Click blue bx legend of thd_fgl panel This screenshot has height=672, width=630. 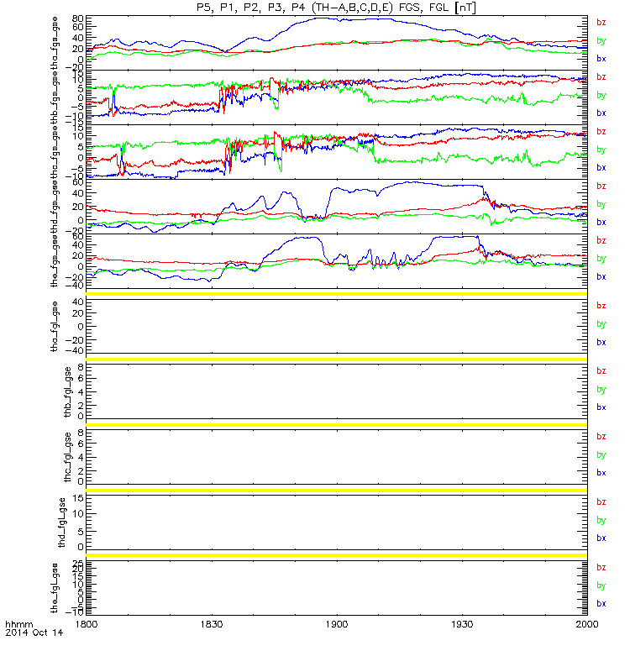pos(601,538)
